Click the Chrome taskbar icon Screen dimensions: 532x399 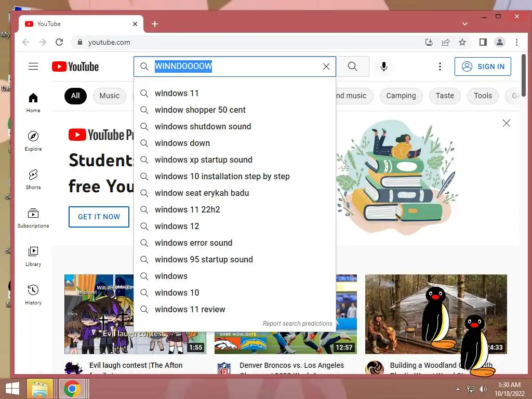tap(72, 389)
